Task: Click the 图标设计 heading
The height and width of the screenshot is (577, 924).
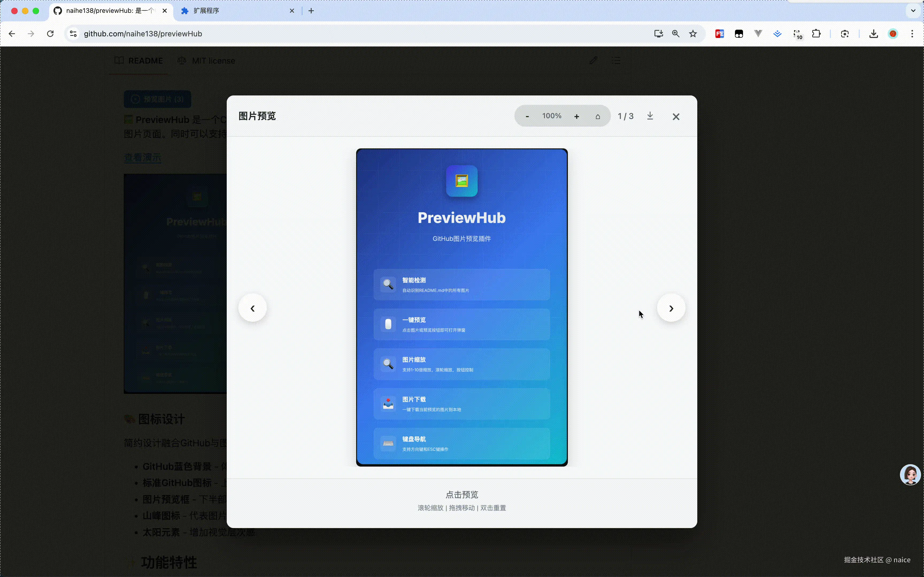Action: point(161,419)
